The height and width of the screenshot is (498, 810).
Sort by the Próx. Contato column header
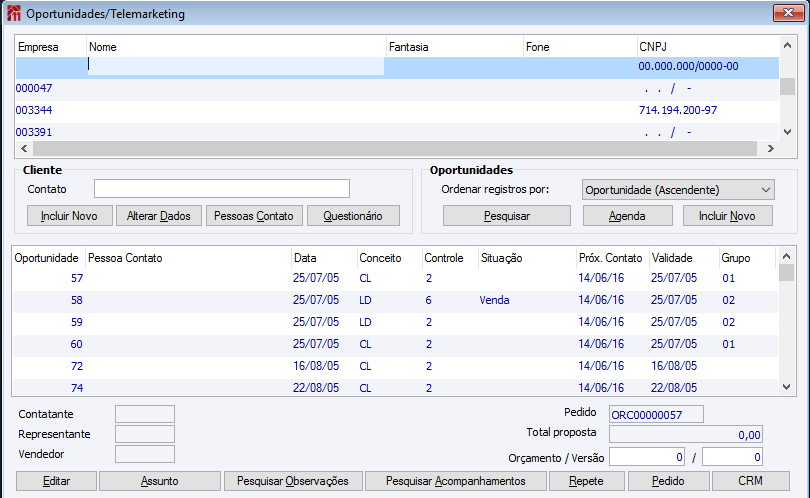[x=610, y=258]
